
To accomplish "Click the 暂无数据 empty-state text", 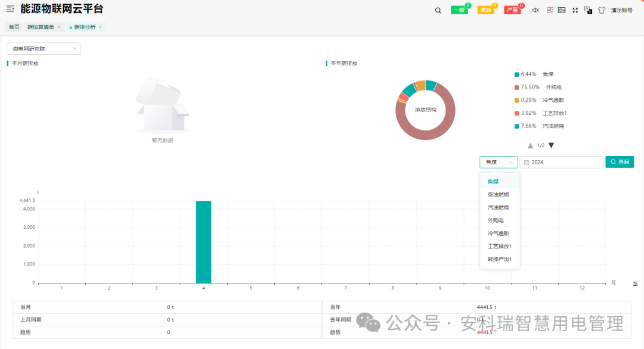I will [x=163, y=141].
